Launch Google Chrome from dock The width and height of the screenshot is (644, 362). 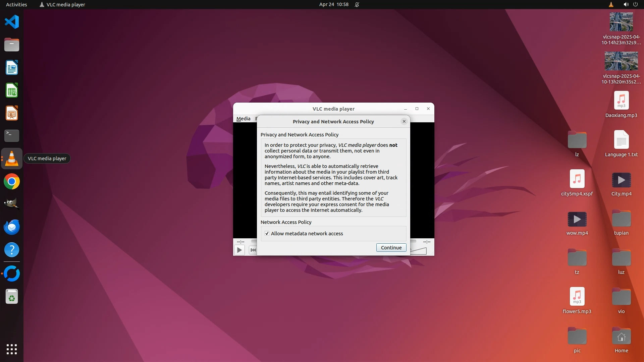(x=12, y=182)
